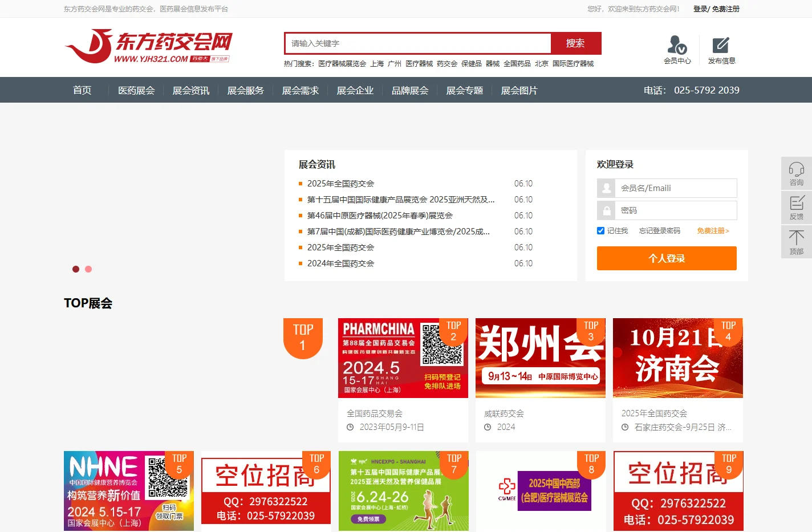Image resolution: width=812 pixels, height=532 pixels.
Task: Click the 全国药品交易会 card title
Action: point(375,413)
